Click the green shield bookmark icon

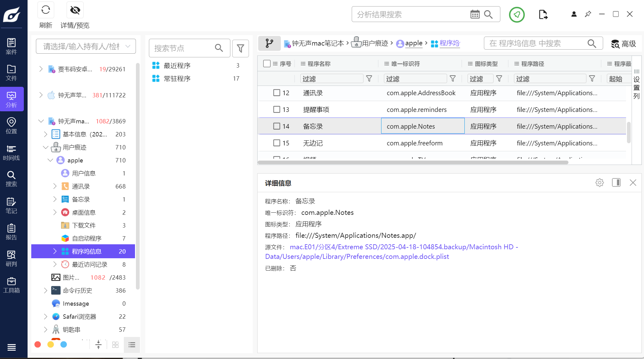517,15
